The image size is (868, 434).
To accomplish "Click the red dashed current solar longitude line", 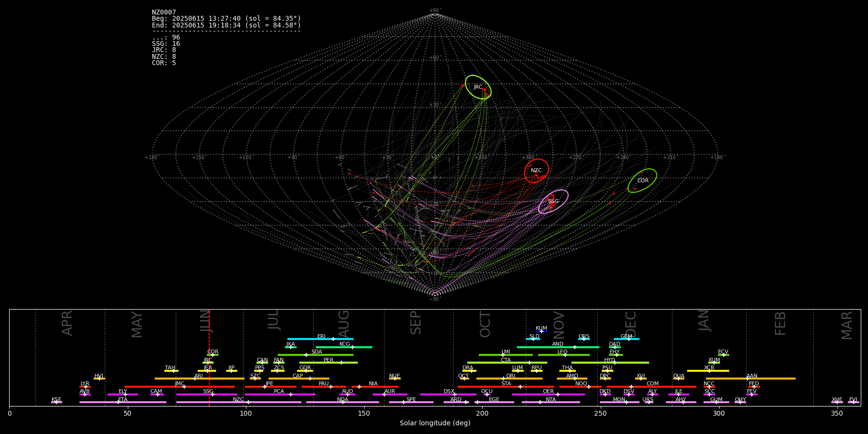I will [209, 357].
